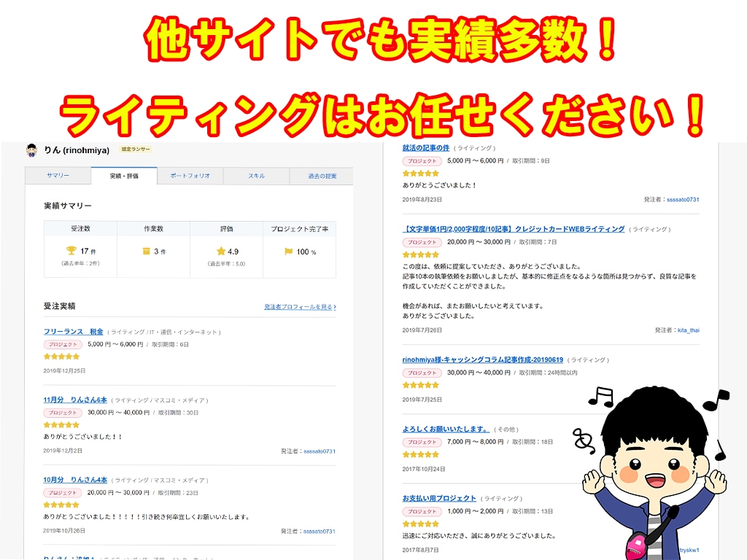Click the box icon under 作業数
This screenshot has width=747, height=560.
[x=146, y=251]
